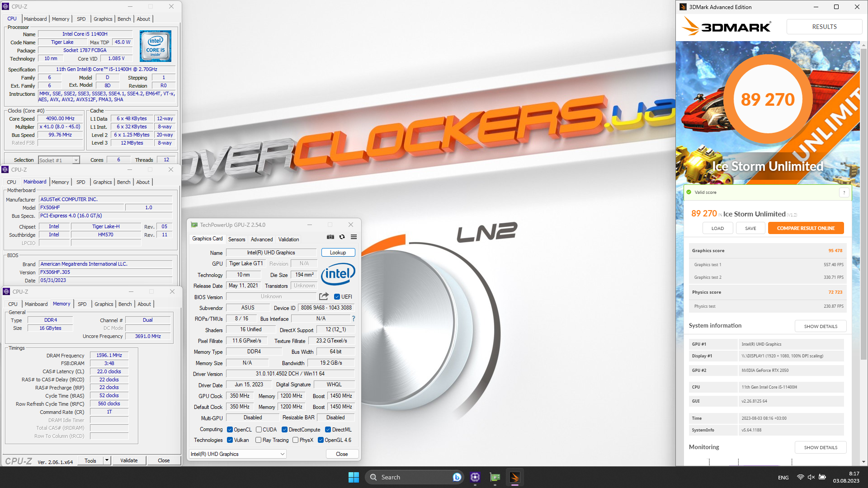
Task: Click the 3DMark title bar app icon
Action: 683,7
